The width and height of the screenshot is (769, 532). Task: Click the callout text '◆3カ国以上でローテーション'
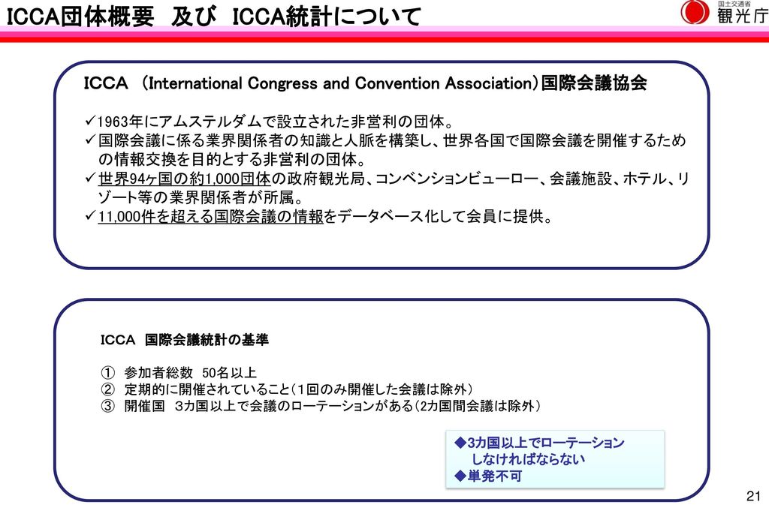(539, 443)
